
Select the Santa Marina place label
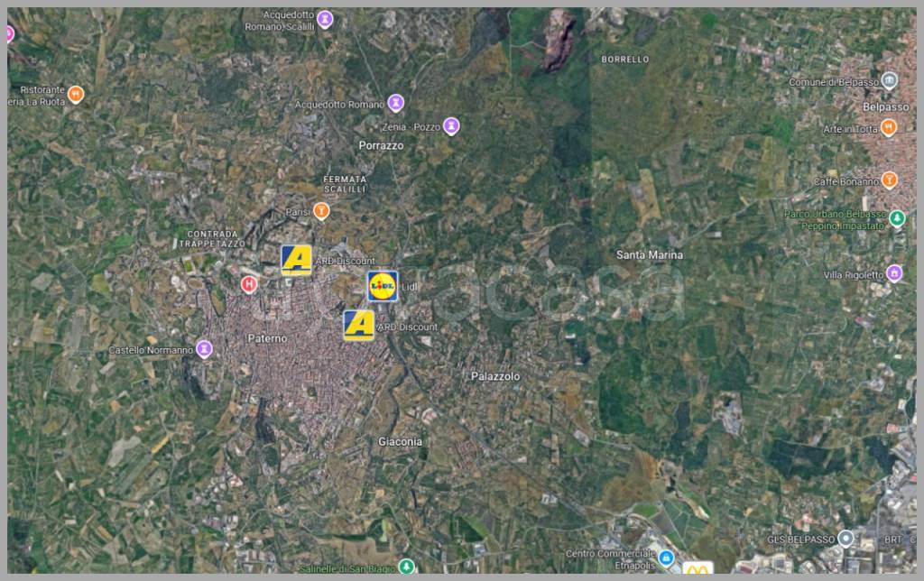(x=649, y=254)
